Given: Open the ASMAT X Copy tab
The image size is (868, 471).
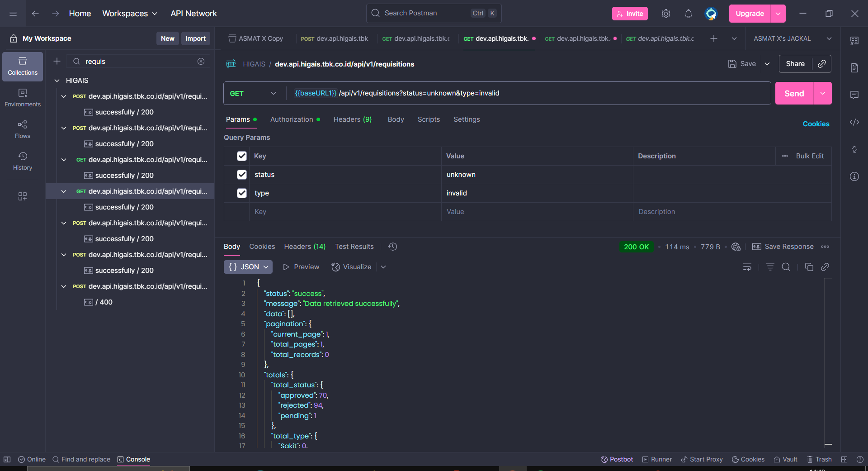Looking at the screenshot, I should pyautogui.click(x=256, y=38).
